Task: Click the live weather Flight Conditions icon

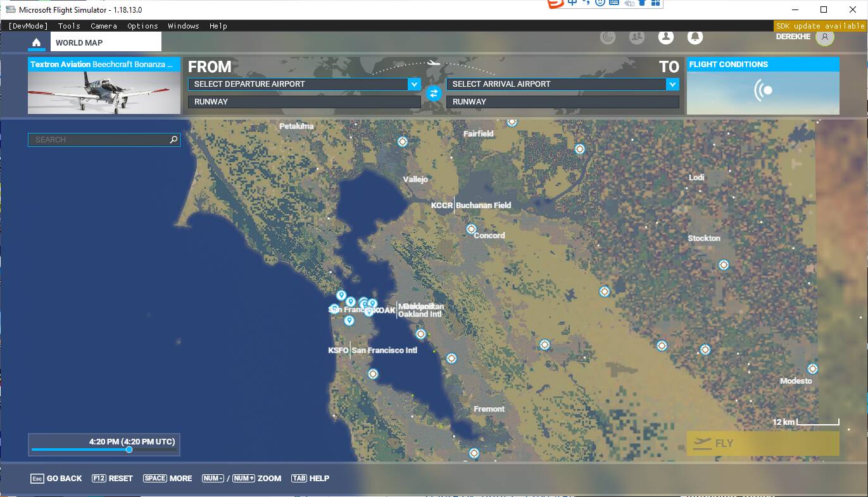Action: click(763, 91)
